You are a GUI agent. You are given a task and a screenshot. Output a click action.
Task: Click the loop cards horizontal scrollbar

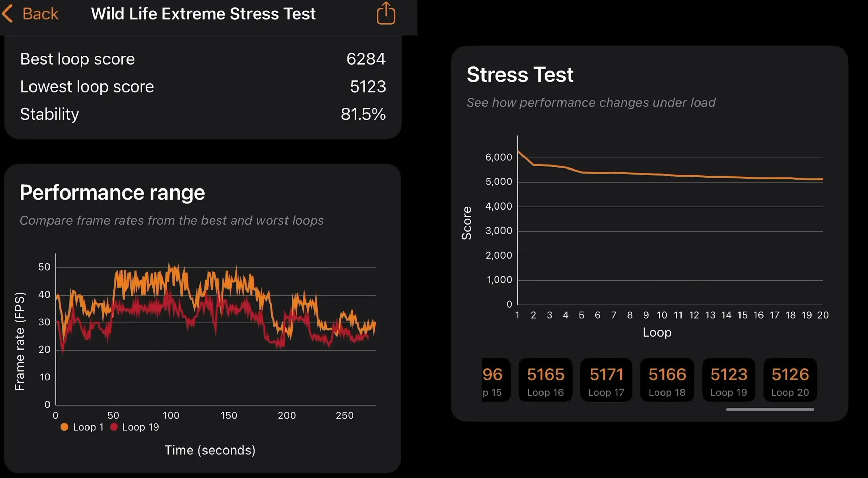point(770,410)
